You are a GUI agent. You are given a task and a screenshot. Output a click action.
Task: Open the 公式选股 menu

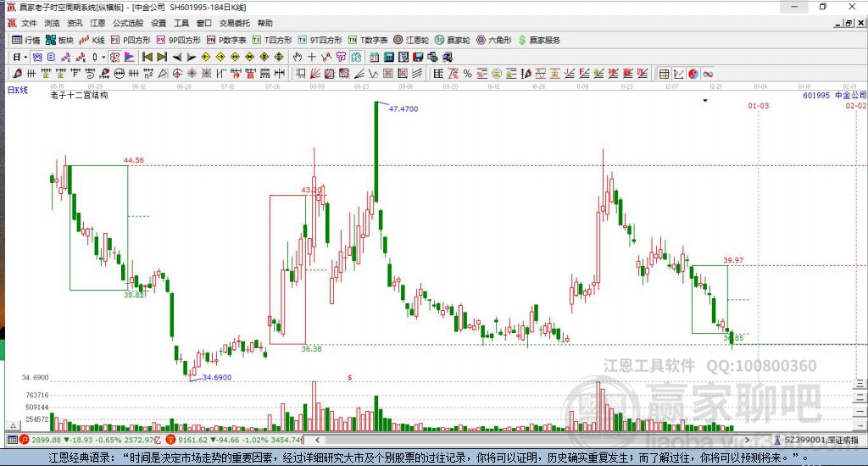tap(128, 23)
